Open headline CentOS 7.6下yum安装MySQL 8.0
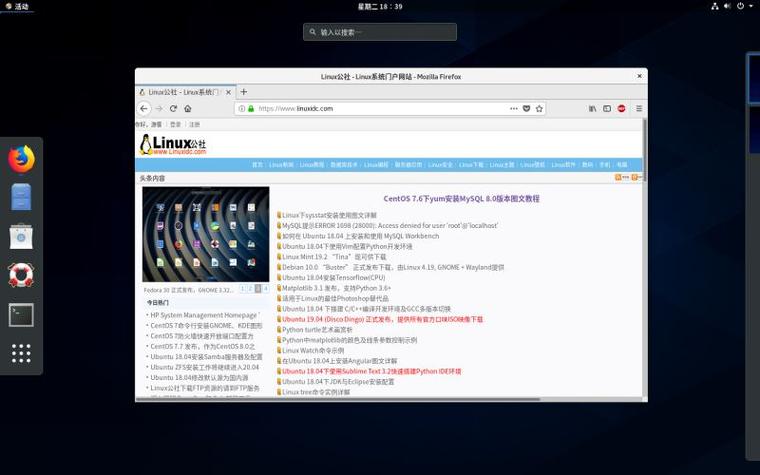 point(461,198)
